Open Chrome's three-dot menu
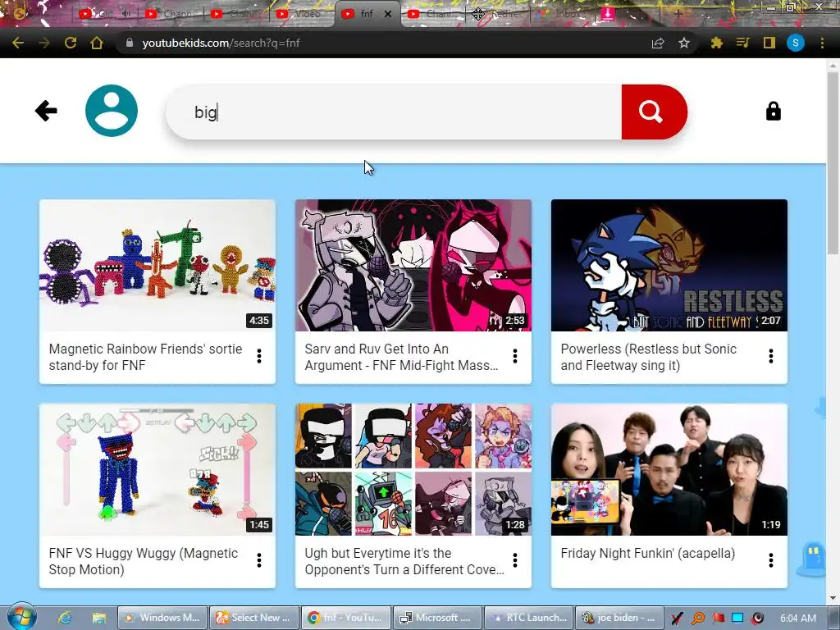The width and height of the screenshot is (840, 630). 822,43
